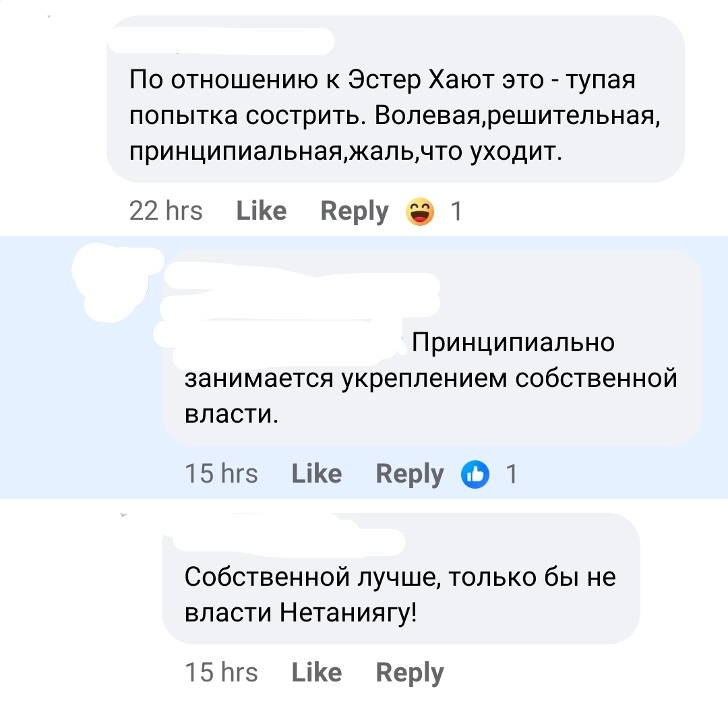Image resolution: width=728 pixels, height=701 pixels.
Task: Click the reaction count beside the thumbs-up icon
Action: pyautogui.click(x=512, y=474)
